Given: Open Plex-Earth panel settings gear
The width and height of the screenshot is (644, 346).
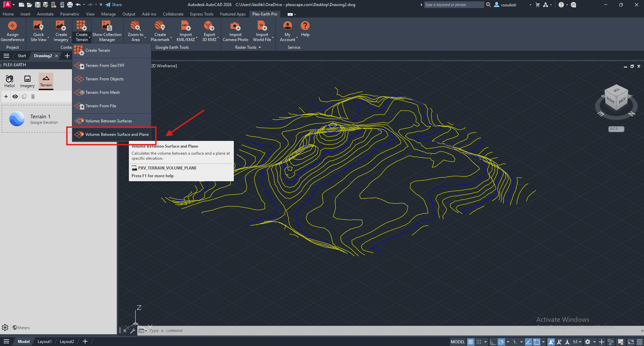Looking at the screenshot, I should tap(5, 328).
